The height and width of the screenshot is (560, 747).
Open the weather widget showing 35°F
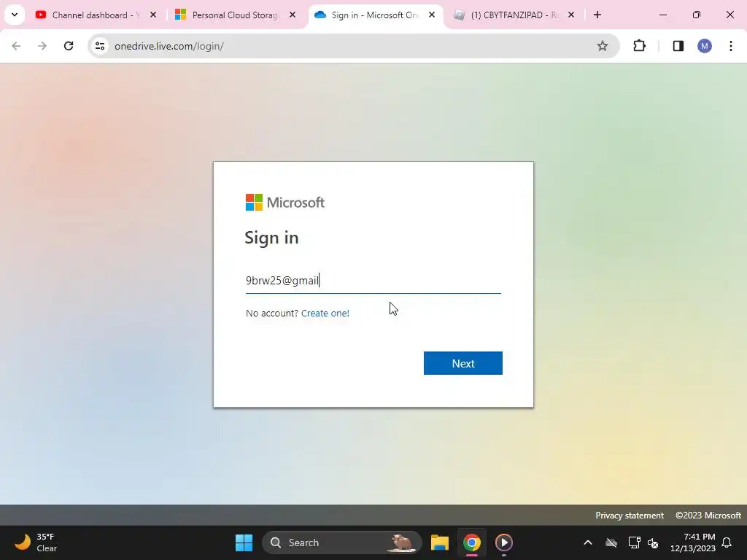pos(36,542)
